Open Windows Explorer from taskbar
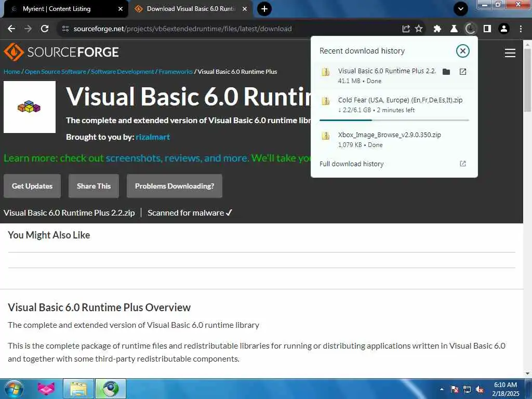This screenshot has height=399, width=532. point(78,389)
